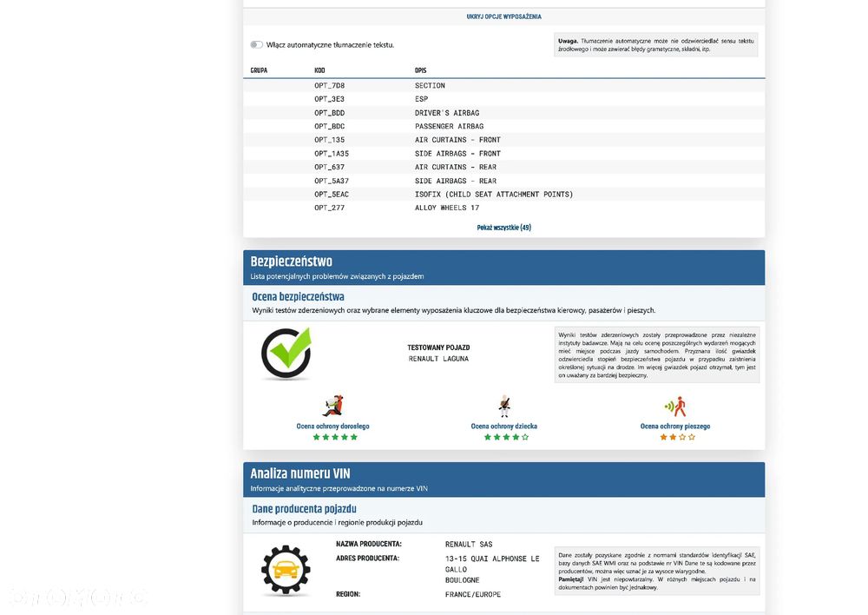Click the pedestrian protection icon
Image resolution: width=868 pixels, height=615 pixels.
675,407
